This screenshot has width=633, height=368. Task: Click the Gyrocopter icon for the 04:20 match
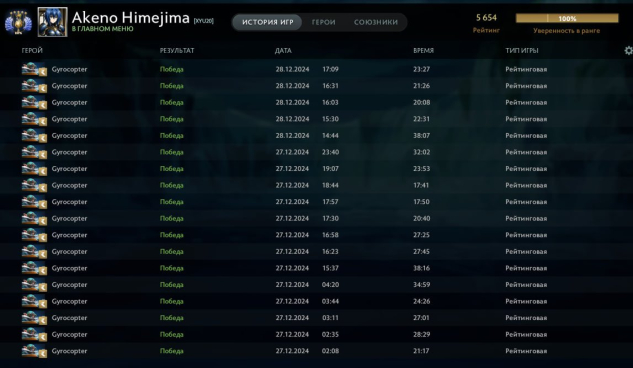(x=34, y=285)
